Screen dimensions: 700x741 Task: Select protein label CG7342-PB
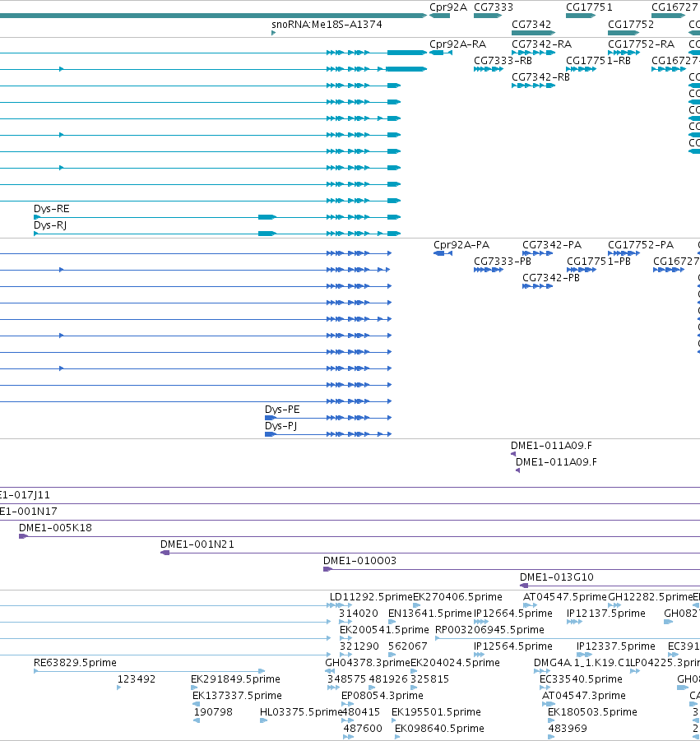click(550, 278)
